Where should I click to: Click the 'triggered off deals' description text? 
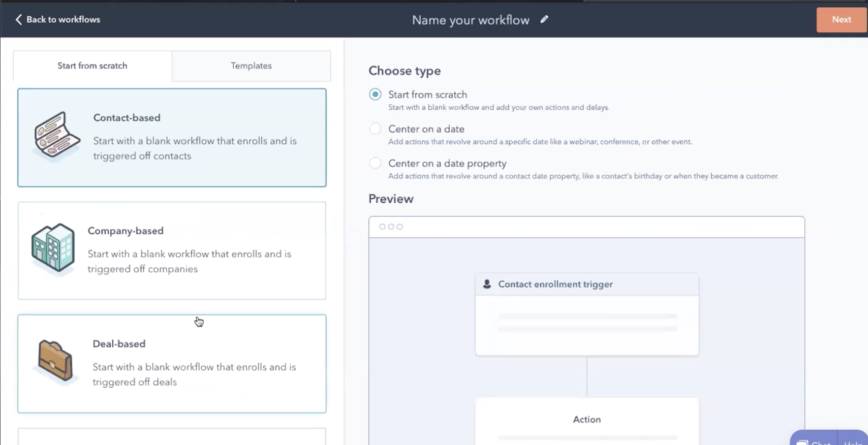pyautogui.click(x=135, y=382)
